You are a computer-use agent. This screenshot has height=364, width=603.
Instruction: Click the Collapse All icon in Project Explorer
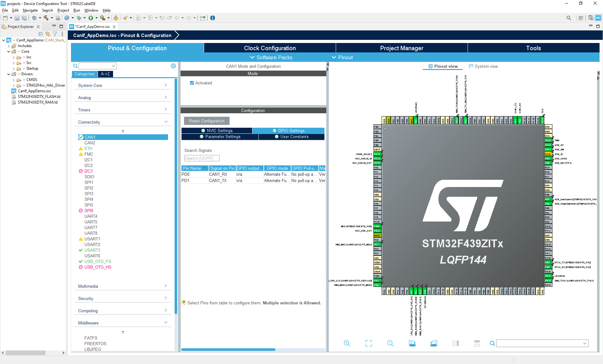(41, 34)
